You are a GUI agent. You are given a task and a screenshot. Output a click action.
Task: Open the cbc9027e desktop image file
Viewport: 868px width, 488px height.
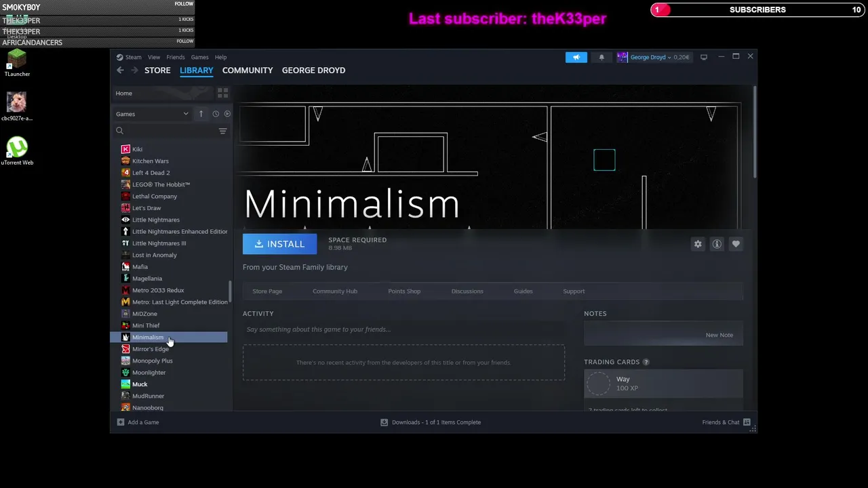[17, 107]
